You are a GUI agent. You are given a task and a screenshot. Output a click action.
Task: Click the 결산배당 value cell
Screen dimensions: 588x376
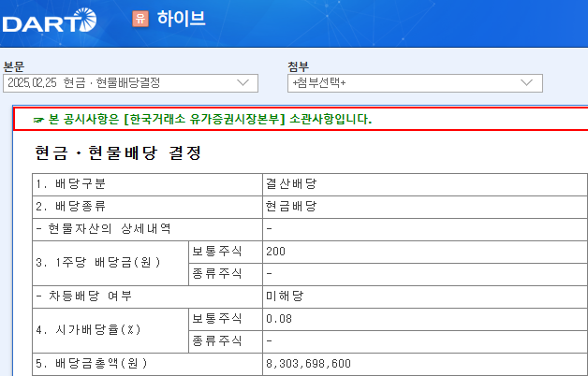pyautogui.click(x=291, y=183)
